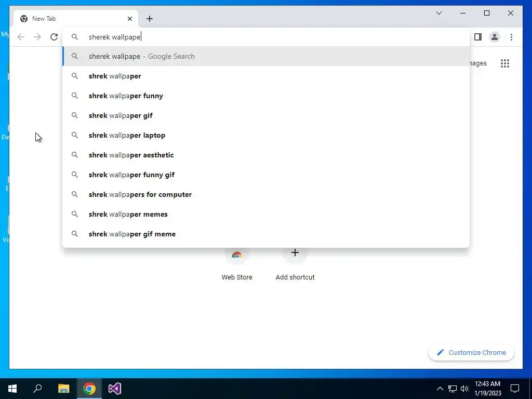
Task: Select 'shrek wallpaper funny gif' suggestion
Action: pos(267,175)
